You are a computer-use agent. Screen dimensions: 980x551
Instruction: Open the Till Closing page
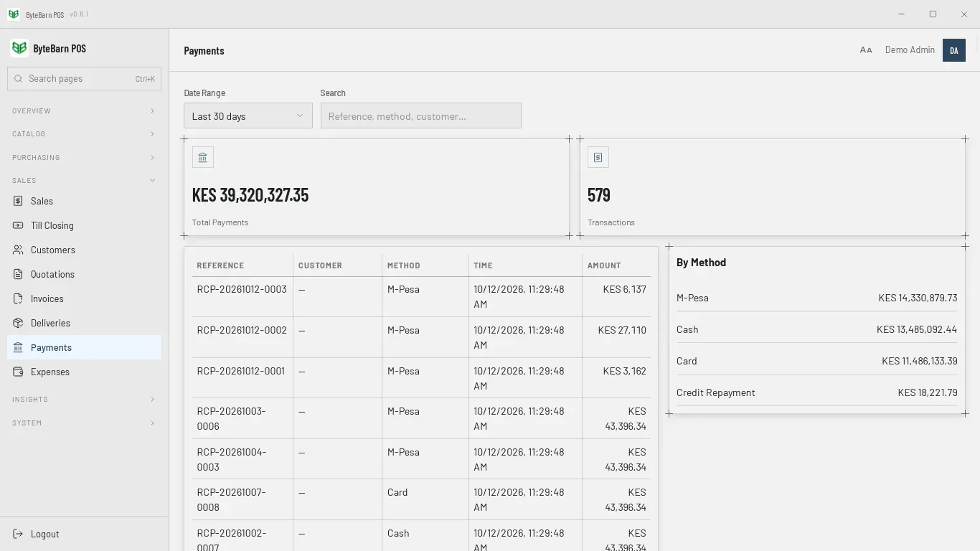click(x=84, y=226)
